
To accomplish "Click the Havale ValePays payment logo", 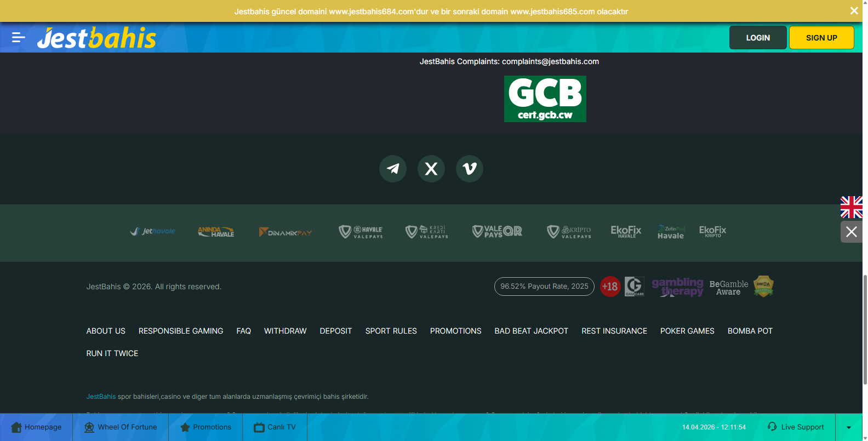I will tap(361, 232).
